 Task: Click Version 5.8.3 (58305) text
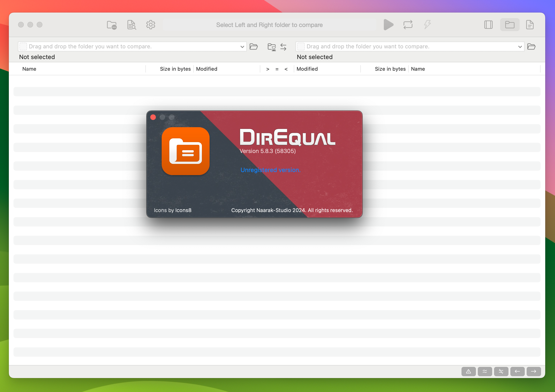point(267,151)
